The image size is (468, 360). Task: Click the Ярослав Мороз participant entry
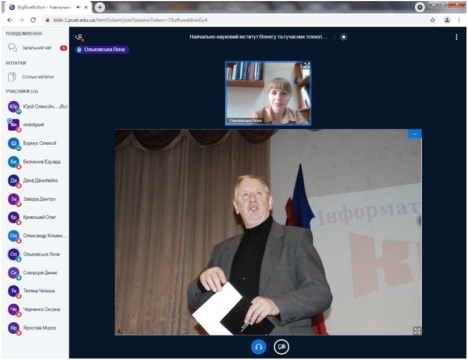pos(37,328)
